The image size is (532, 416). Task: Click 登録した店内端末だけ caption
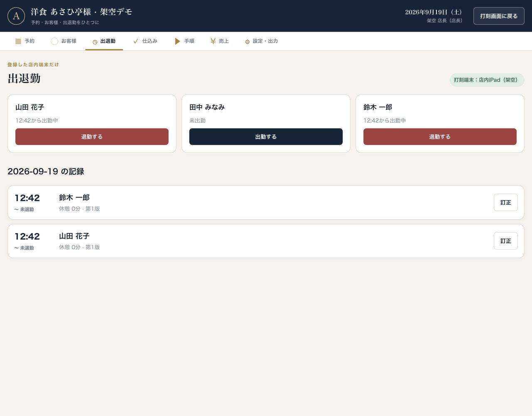pos(33,64)
